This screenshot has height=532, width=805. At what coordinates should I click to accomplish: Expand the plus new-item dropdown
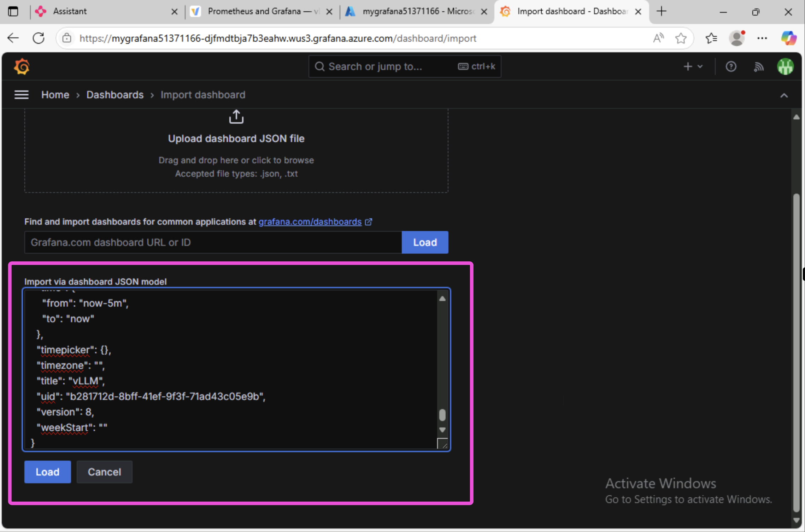(693, 66)
